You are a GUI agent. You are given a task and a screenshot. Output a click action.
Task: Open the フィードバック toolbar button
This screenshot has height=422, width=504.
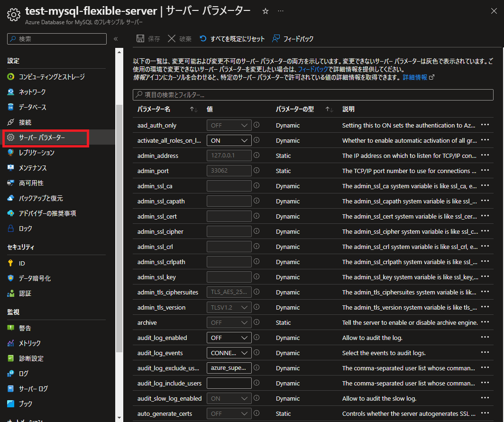[293, 39]
